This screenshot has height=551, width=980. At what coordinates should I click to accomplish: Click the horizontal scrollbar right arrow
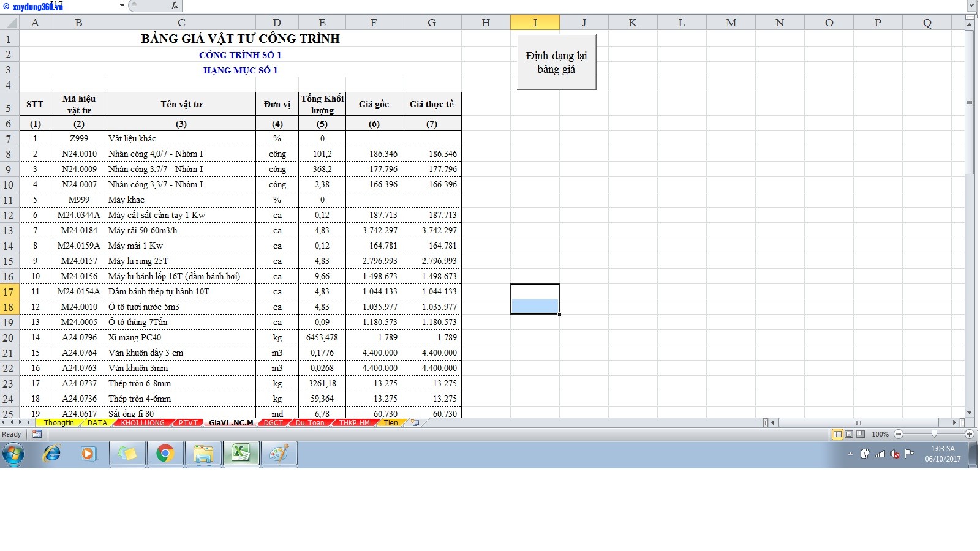(954, 422)
